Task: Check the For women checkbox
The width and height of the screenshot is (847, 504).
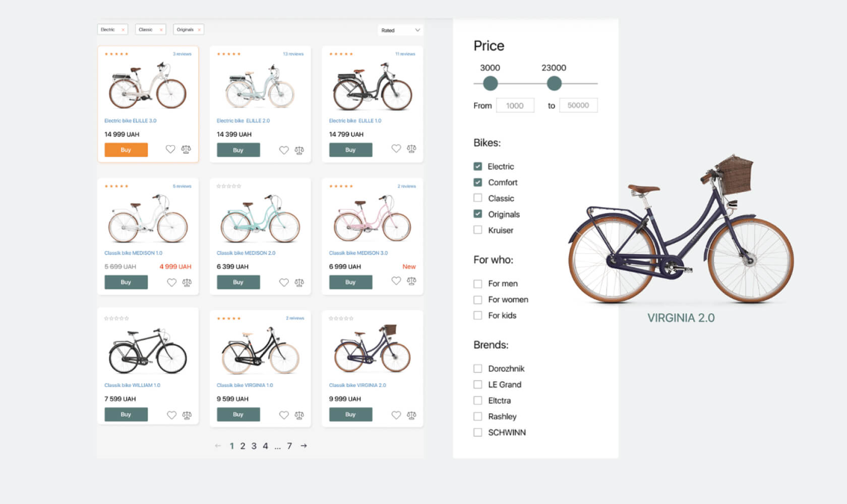Action: pyautogui.click(x=478, y=300)
